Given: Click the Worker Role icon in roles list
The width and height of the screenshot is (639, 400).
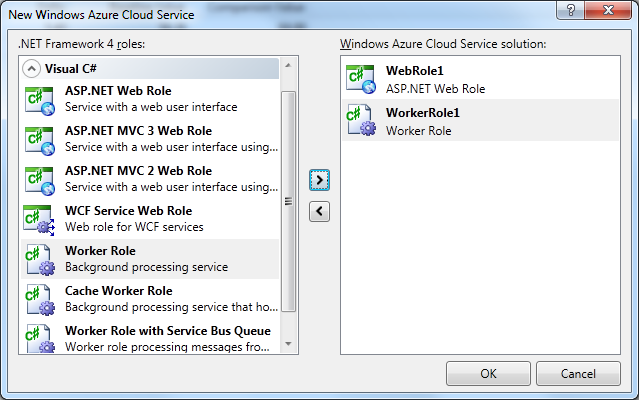Looking at the screenshot, I should [x=39, y=260].
